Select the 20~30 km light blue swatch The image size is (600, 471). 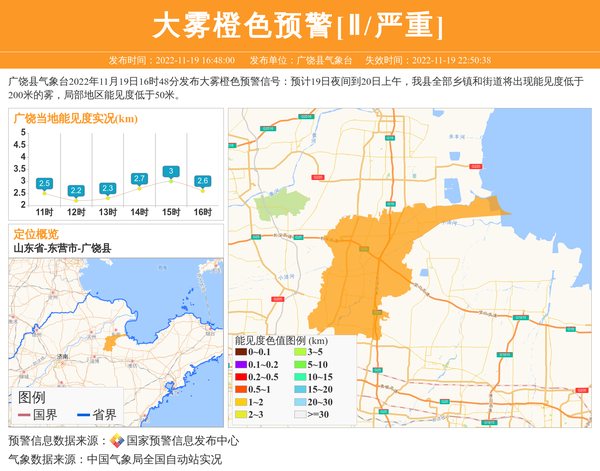coord(299,401)
